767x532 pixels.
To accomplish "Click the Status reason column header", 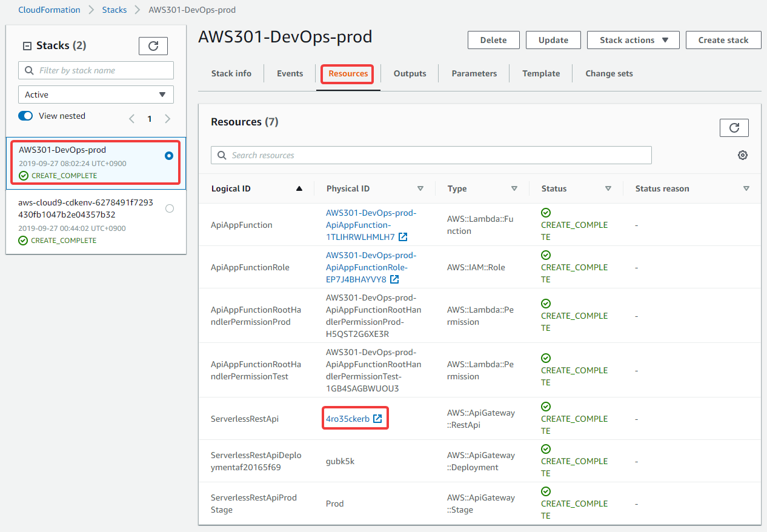I will click(662, 188).
